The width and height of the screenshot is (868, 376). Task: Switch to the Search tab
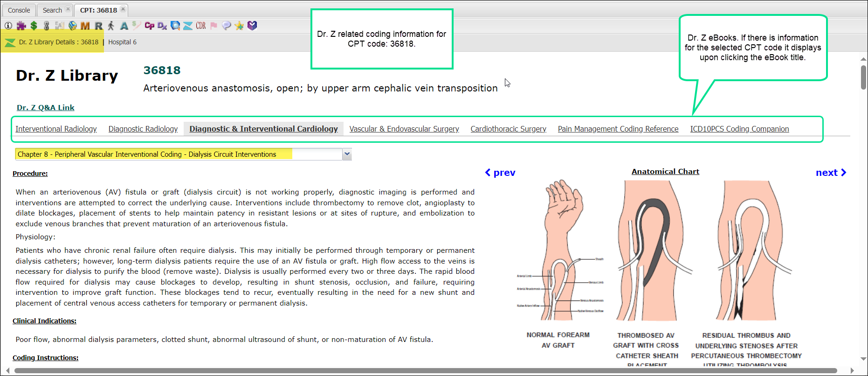point(52,10)
